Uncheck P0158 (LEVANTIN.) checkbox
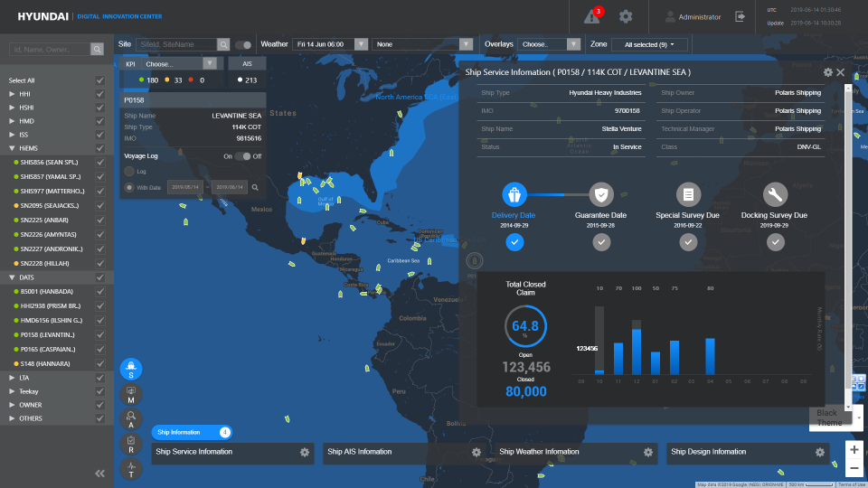 click(x=100, y=334)
